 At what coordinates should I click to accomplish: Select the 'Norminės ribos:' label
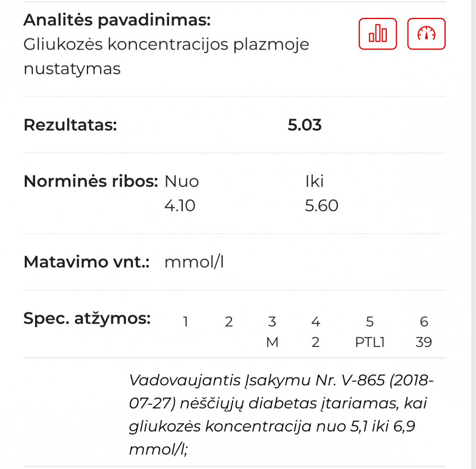point(90,182)
